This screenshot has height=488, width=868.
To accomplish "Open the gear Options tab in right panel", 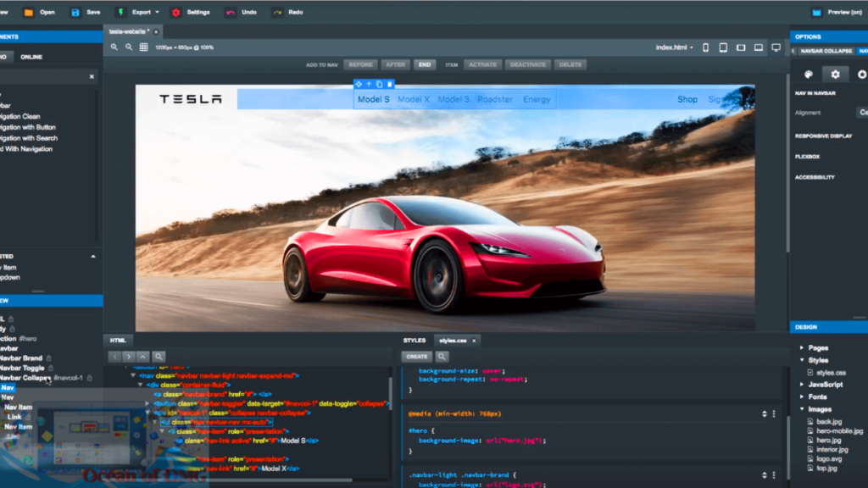I will pyautogui.click(x=835, y=75).
